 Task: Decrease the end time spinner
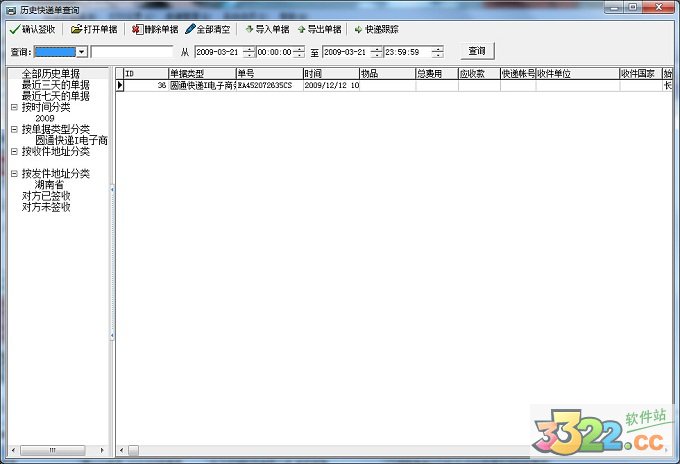(438, 55)
